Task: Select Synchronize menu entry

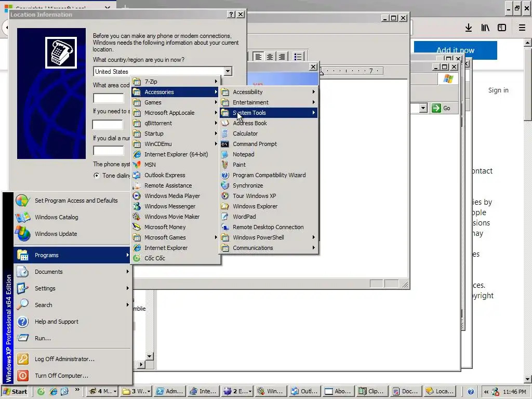Action: click(269, 185)
